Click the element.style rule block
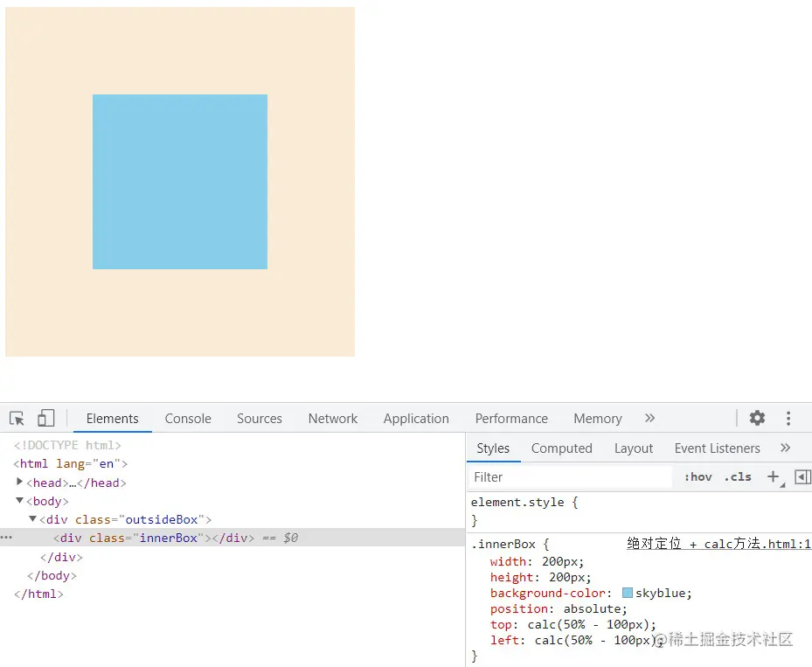 639,511
